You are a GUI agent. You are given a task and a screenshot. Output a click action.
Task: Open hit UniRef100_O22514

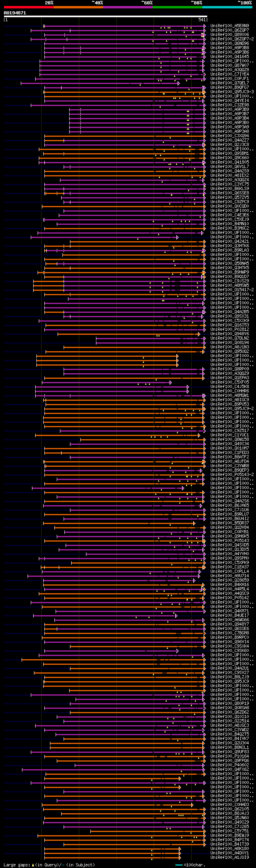tap(230, 721)
